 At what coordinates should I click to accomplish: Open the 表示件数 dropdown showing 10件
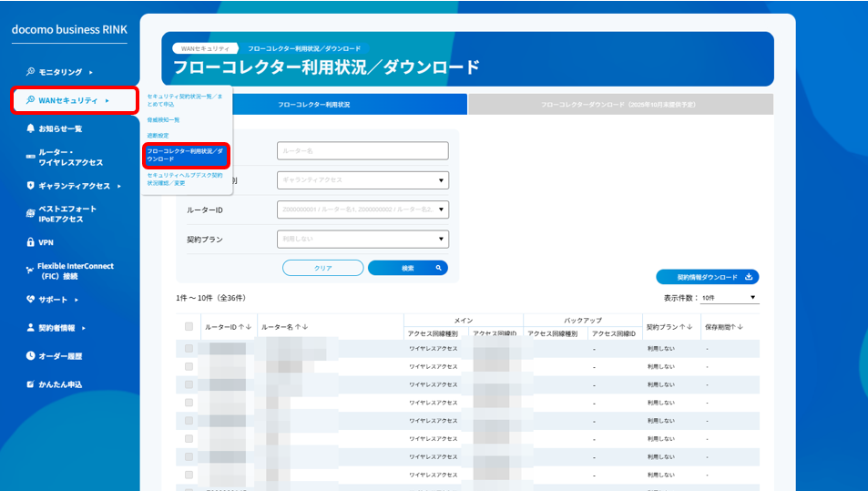point(729,298)
